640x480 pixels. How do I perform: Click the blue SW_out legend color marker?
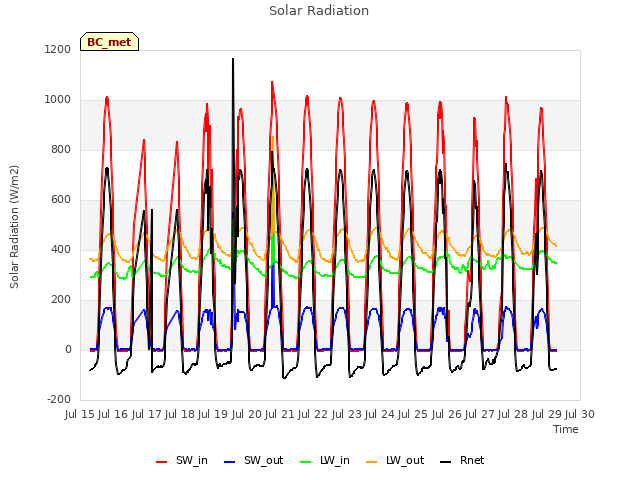(230, 462)
